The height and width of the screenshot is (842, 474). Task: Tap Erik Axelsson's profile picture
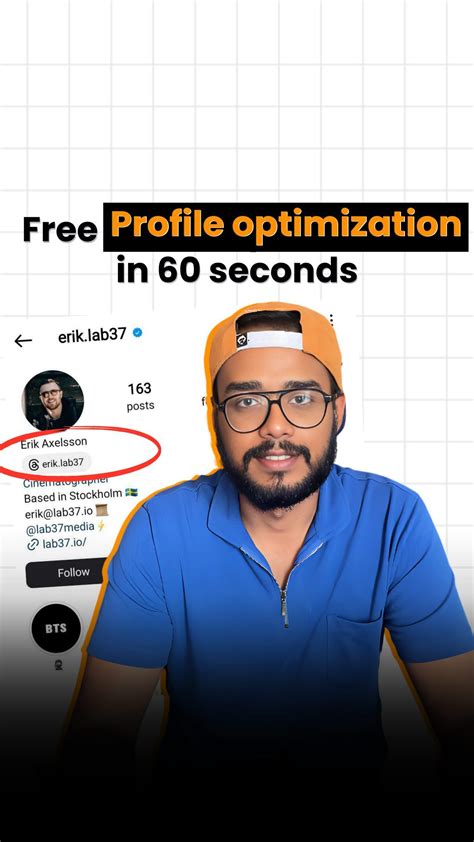coord(52,400)
